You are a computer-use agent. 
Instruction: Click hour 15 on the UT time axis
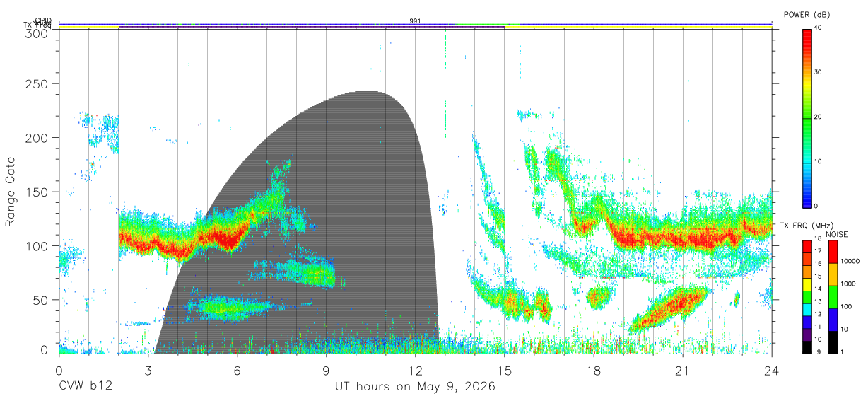504,371
